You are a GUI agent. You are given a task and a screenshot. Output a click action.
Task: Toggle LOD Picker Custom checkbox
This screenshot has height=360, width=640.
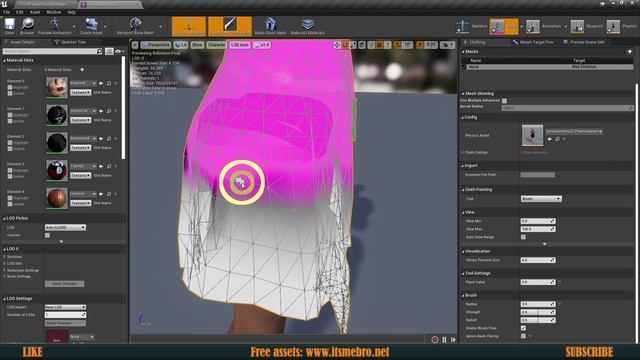47,235
